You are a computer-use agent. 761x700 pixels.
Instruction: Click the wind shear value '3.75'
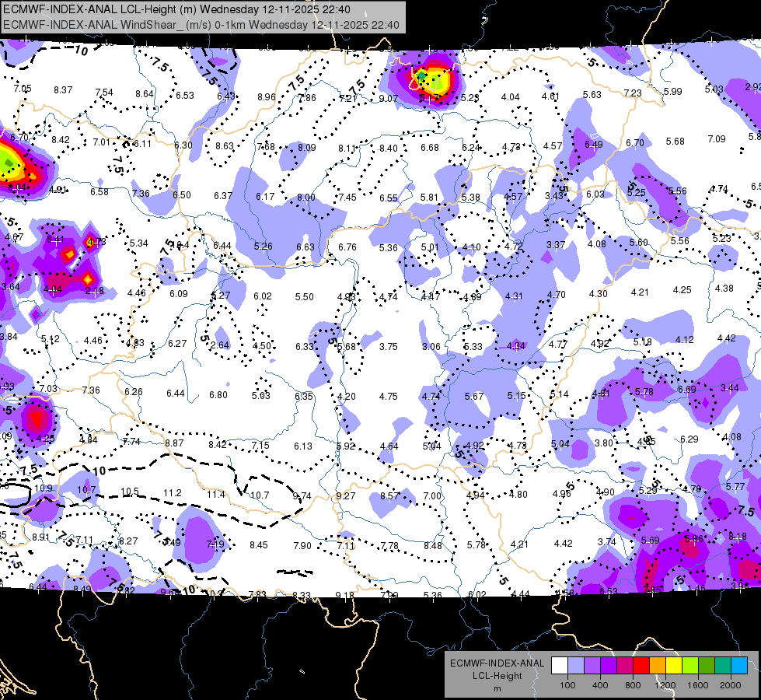[388, 347]
